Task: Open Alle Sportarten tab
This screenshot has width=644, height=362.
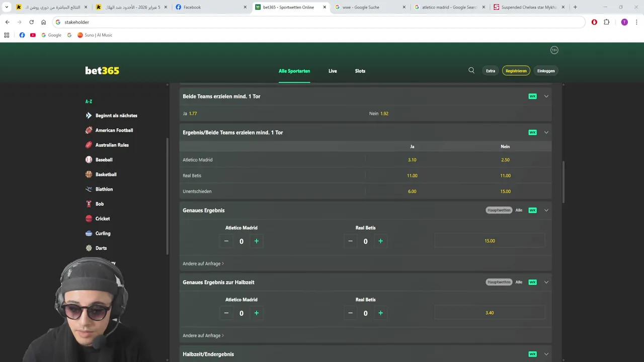Action: click(x=294, y=71)
